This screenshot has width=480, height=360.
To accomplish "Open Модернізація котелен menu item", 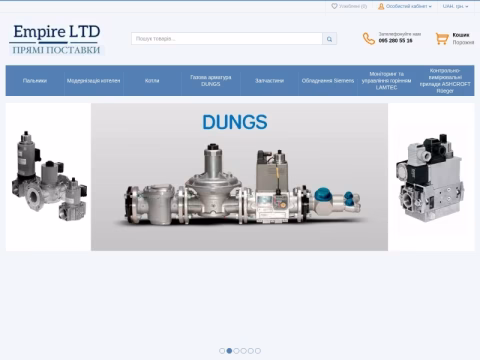I will (x=93, y=81).
